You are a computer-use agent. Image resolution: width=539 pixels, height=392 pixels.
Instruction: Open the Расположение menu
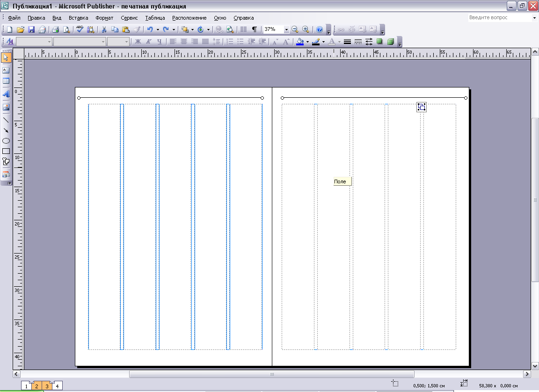pyautogui.click(x=189, y=18)
